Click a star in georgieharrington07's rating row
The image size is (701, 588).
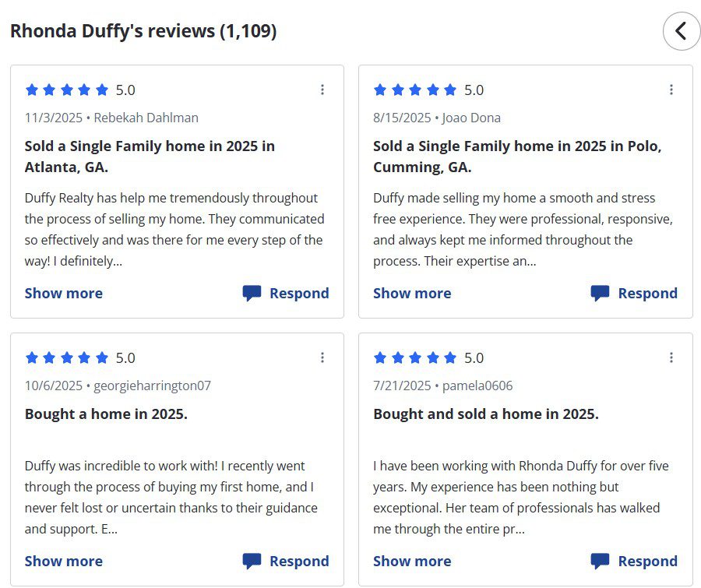[x=68, y=357]
